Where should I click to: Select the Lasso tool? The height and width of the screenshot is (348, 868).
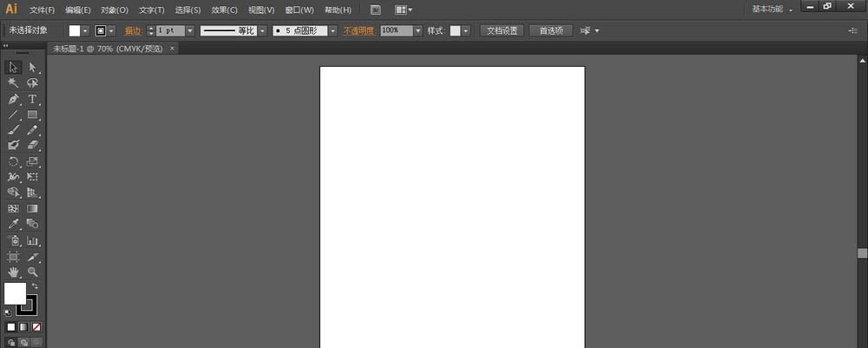pyautogui.click(x=33, y=83)
